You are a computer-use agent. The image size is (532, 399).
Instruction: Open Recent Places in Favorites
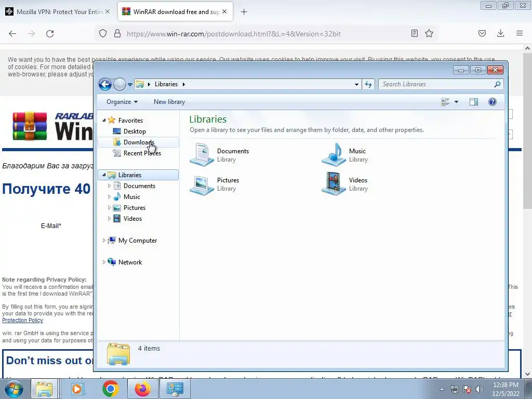[x=142, y=153]
